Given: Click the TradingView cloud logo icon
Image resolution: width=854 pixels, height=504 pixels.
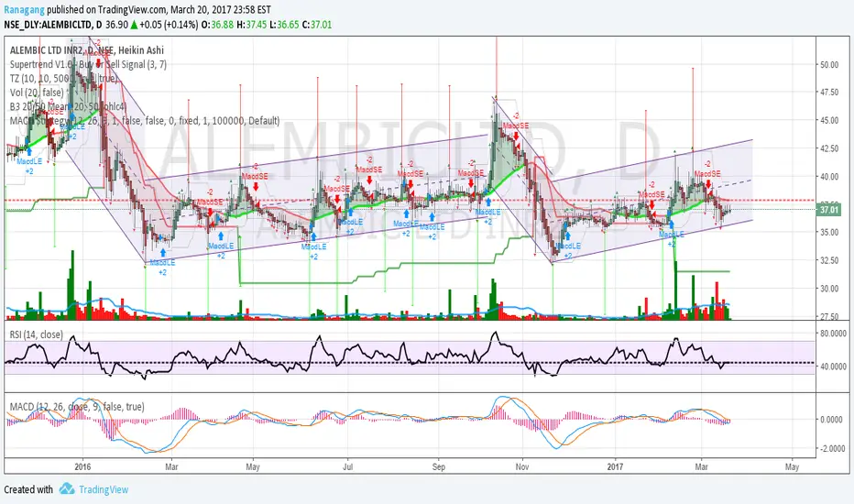Looking at the screenshot, I should (x=67, y=488).
